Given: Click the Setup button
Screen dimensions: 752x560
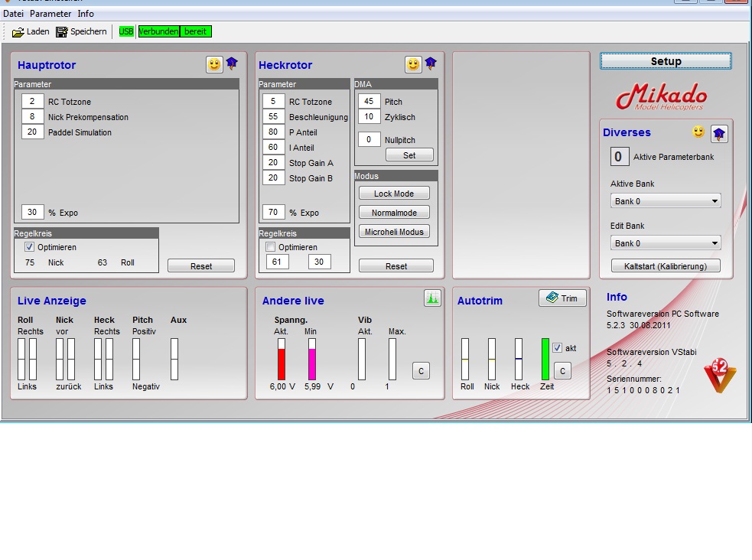Looking at the screenshot, I should pyautogui.click(x=666, y=61).
